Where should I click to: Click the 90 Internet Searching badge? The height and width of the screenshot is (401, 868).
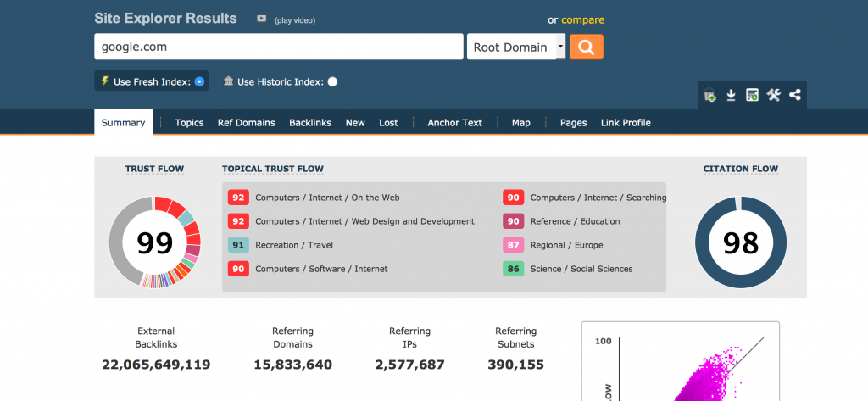click(513, 198)
